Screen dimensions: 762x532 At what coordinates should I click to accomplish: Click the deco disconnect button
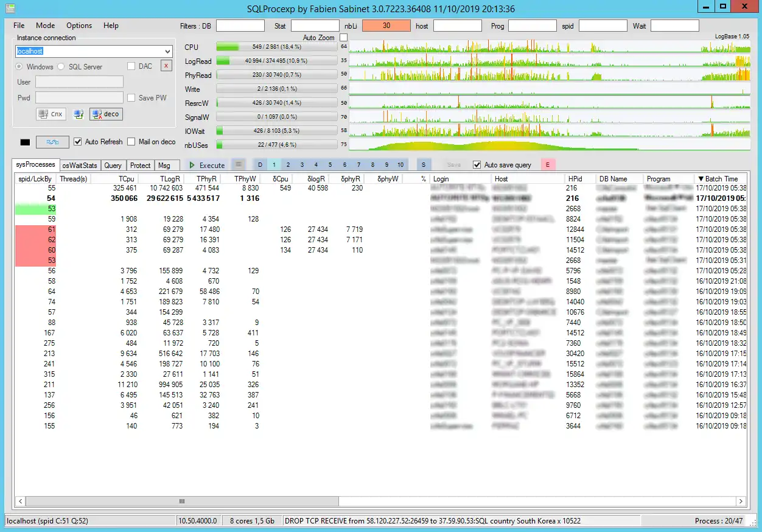click(106, 114)
